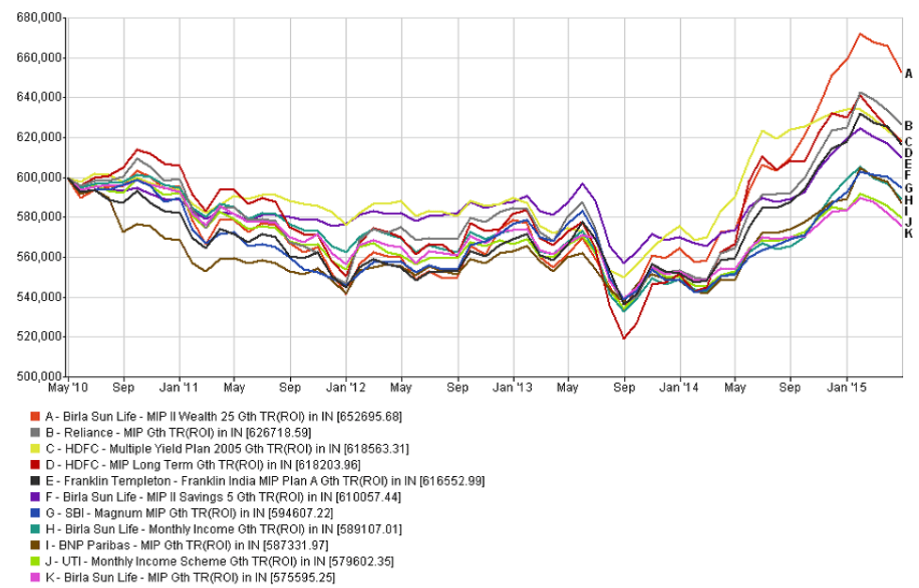Click the gray swatch for Reliance MIP
Viewport: 919px width, 588px height.
coord(35,433)
